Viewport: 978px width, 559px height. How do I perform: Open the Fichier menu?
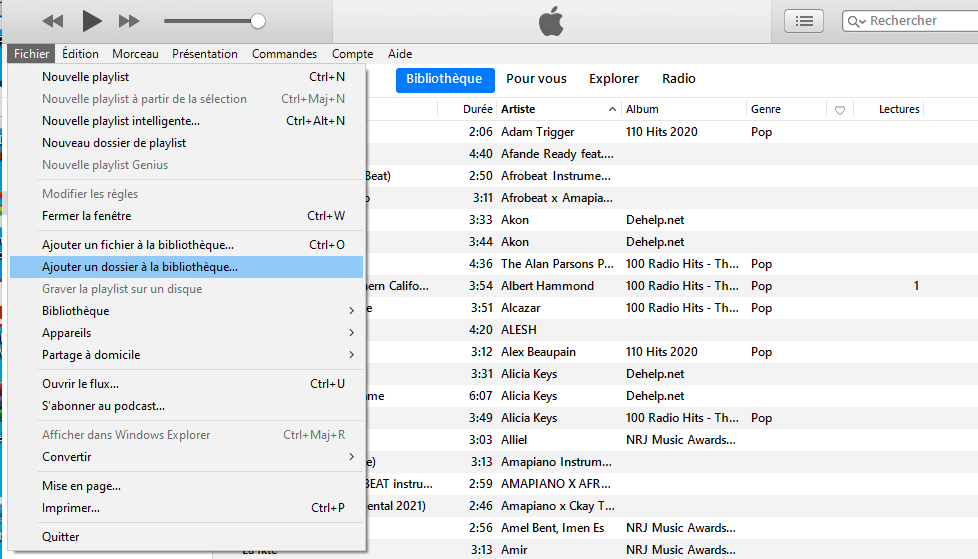coord(32,54)
